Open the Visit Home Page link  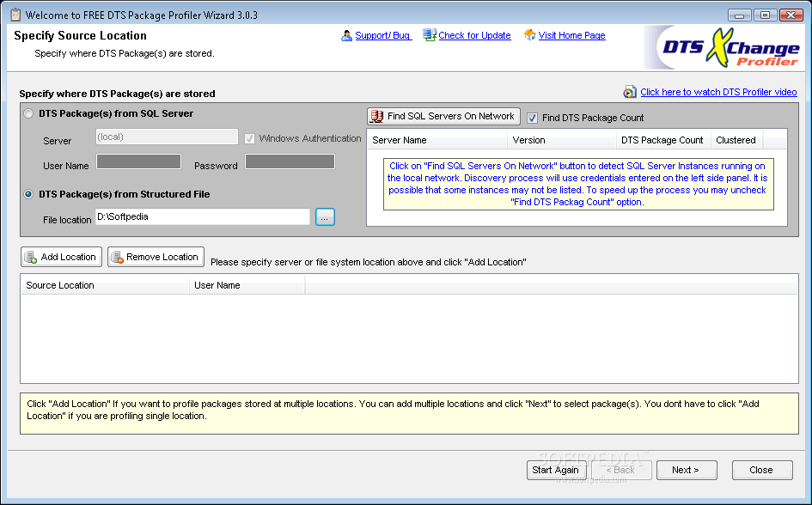point(571,36)
